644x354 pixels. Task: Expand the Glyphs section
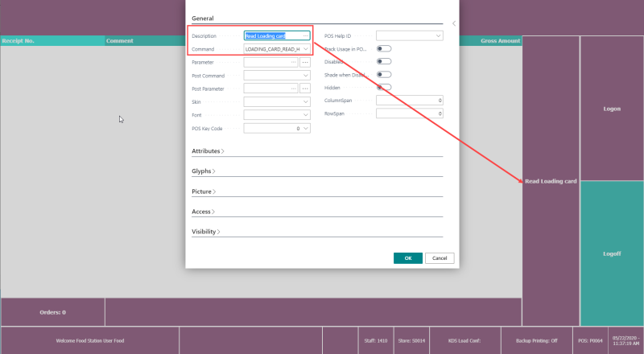pyautogui.click(x=204, y=171)
